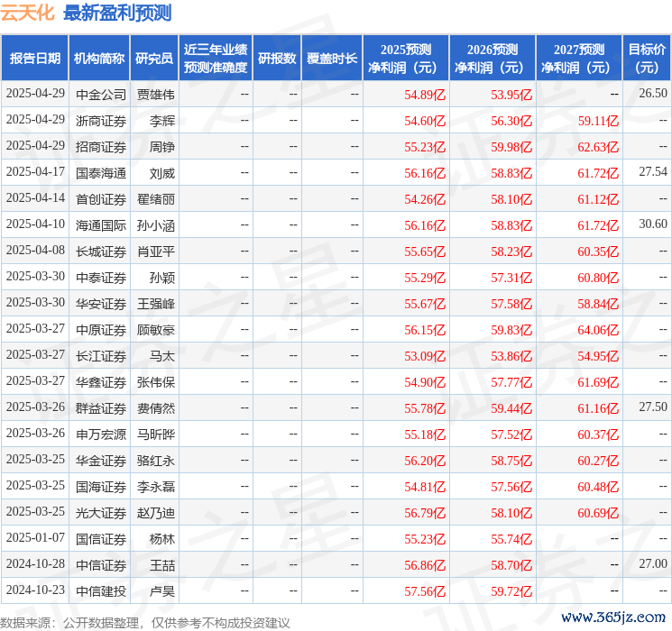This screenshot has width=672, height=631.
Task: Click target price 27.00
Action: click(x=653, y=563)
